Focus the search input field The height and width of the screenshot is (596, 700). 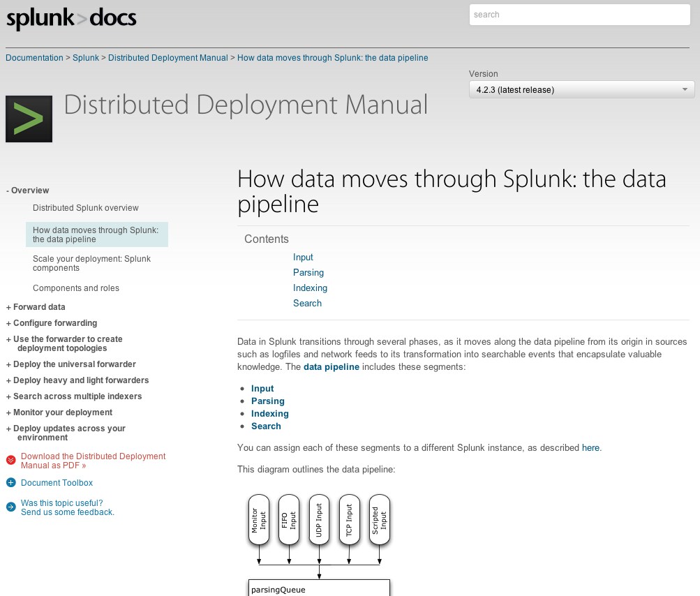point(579,15)
